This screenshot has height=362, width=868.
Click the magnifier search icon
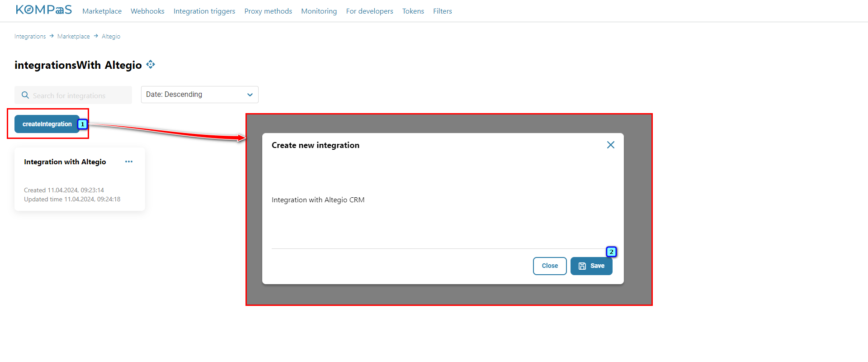pos(25,95)
